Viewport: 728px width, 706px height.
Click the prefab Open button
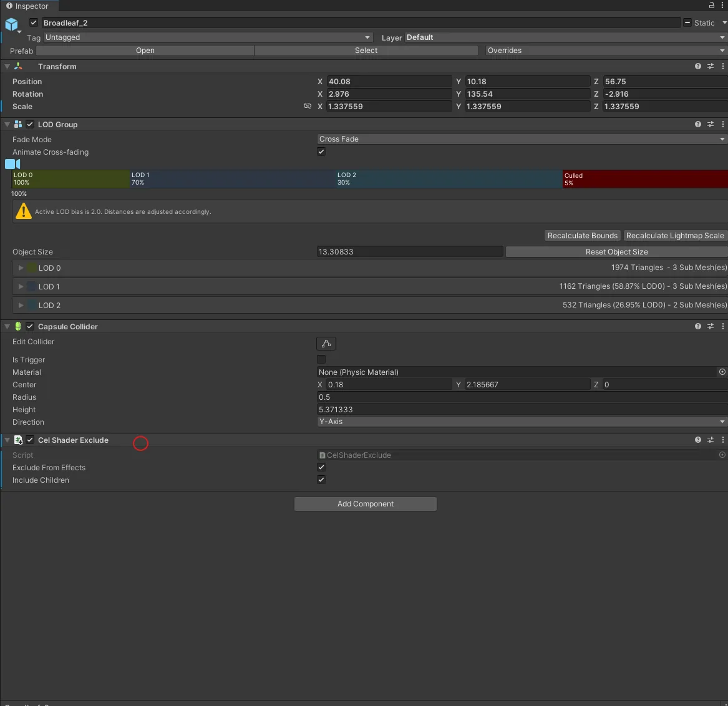(x=145, y=51)
